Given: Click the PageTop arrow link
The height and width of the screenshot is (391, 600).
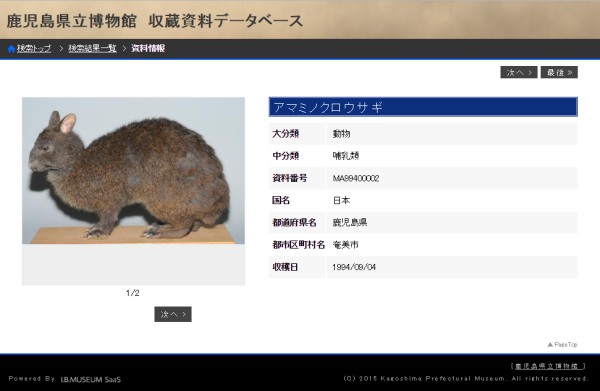Looking at the screenshot, I should [x=562, y=345].
